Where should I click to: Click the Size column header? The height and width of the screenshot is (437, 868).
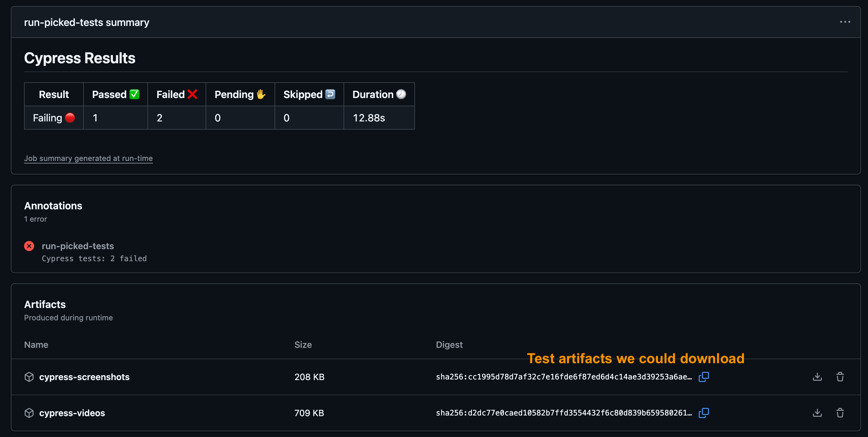tap(303, 345)
